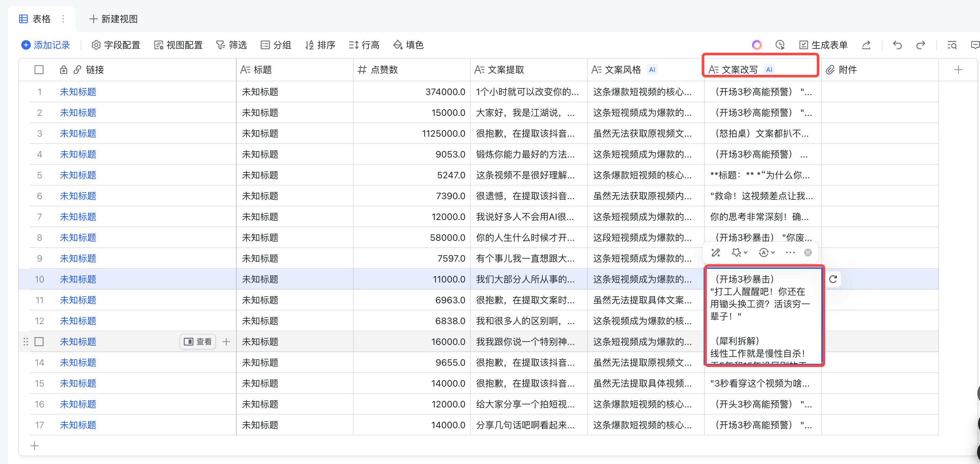Tick the select-all checkbox in header
Viewport: 980px width, 464px height.
pos(39,70)
